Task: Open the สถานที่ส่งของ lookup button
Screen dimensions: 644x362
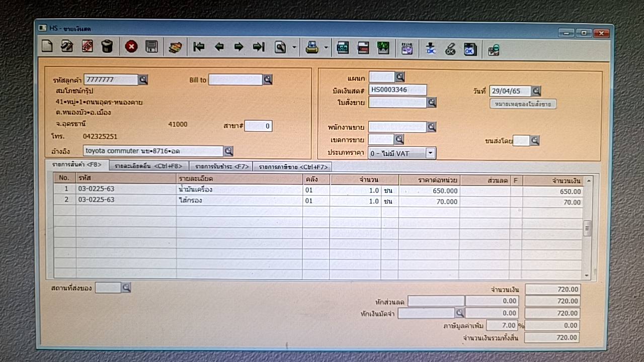Action: pos(126,288)
